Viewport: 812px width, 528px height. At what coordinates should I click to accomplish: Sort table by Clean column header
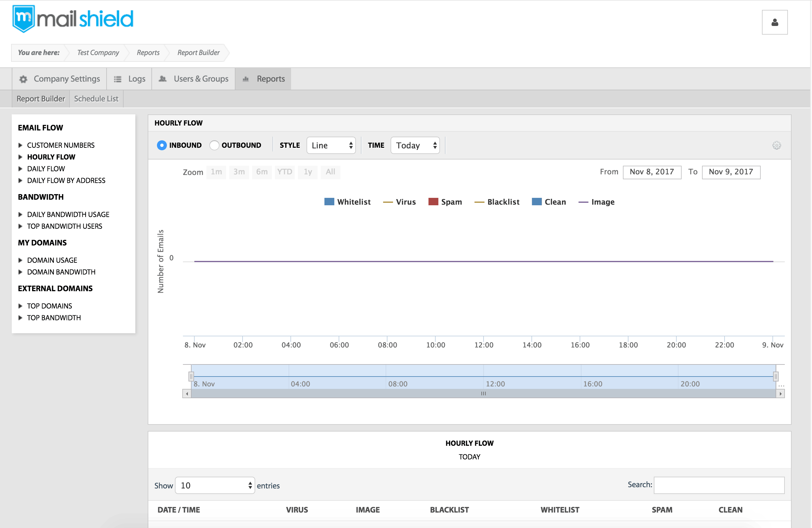[730, 509]
